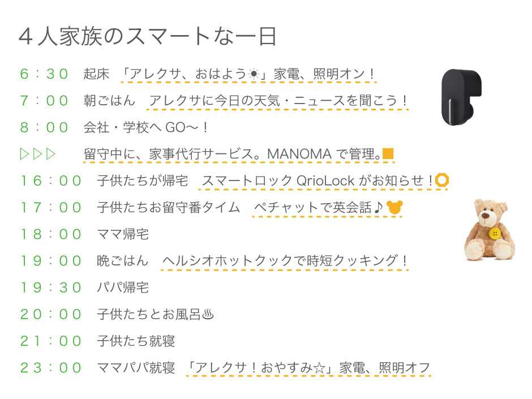The image size is (532, 399).
Task: Click the teddy bear with yellow button image
Action: pyautogui.click(x=490, y=230)
